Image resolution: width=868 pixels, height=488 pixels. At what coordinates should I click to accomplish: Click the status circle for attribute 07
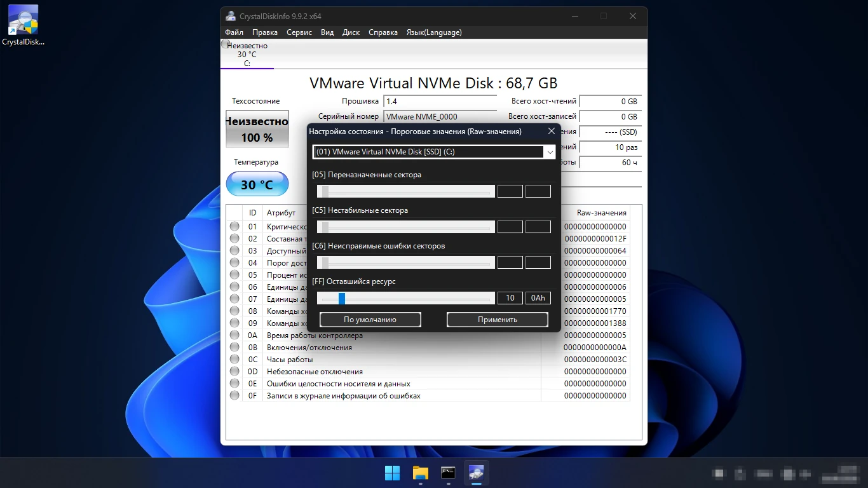click(x=234, y=299)
